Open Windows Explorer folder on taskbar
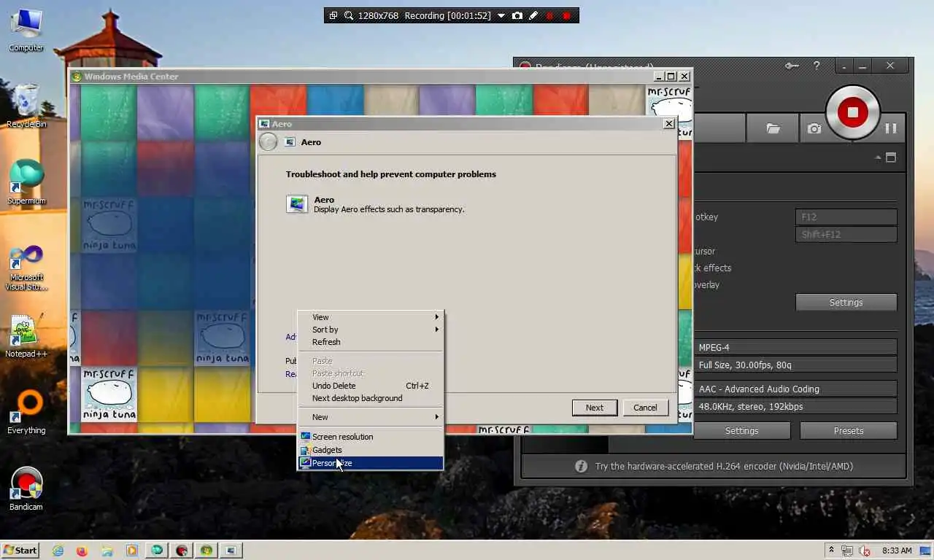This screenshot has width=934, height=560. [x=107, y=551]
